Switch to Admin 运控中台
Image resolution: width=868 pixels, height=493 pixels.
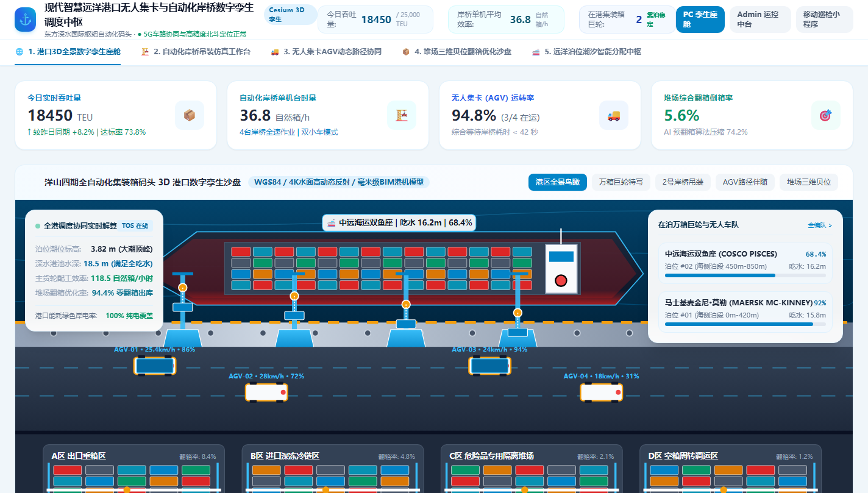point(759,20)
